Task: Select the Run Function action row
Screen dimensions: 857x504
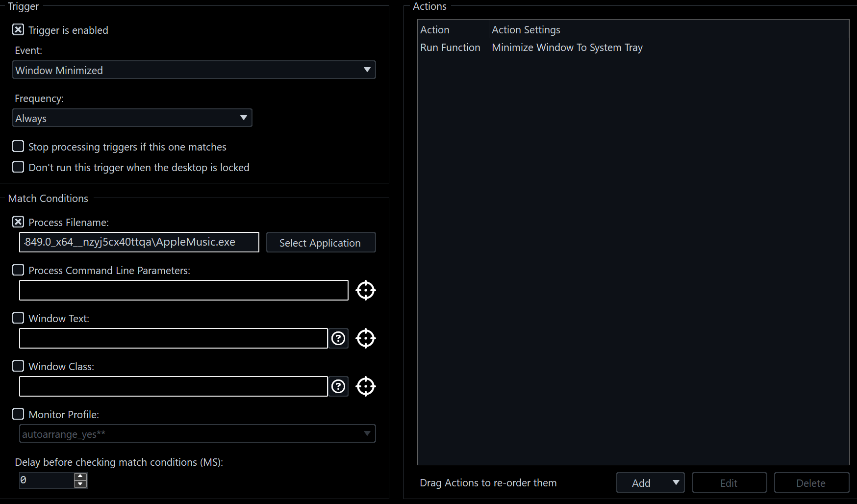Action: point(450,48)
